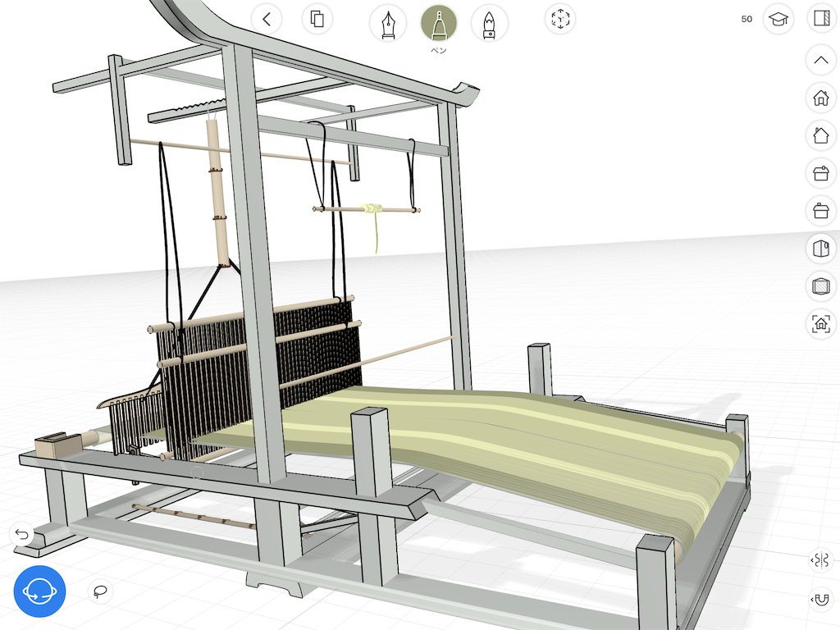Image resolution: width=840 pixels, height=630 pixels.
Task: Select the fountain pen nib tool
Action: click(x=388, y=24)
